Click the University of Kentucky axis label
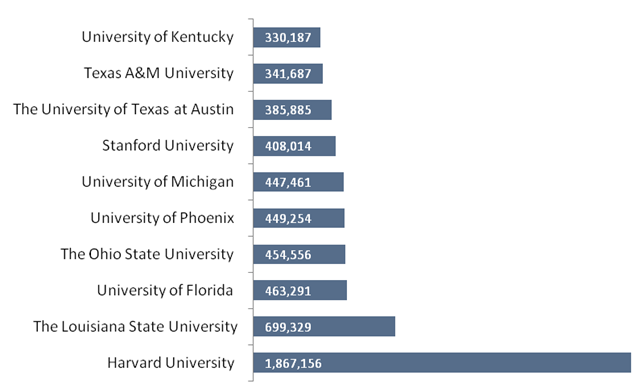This screenshot has width=641, height=390. [x=157, y=37]
